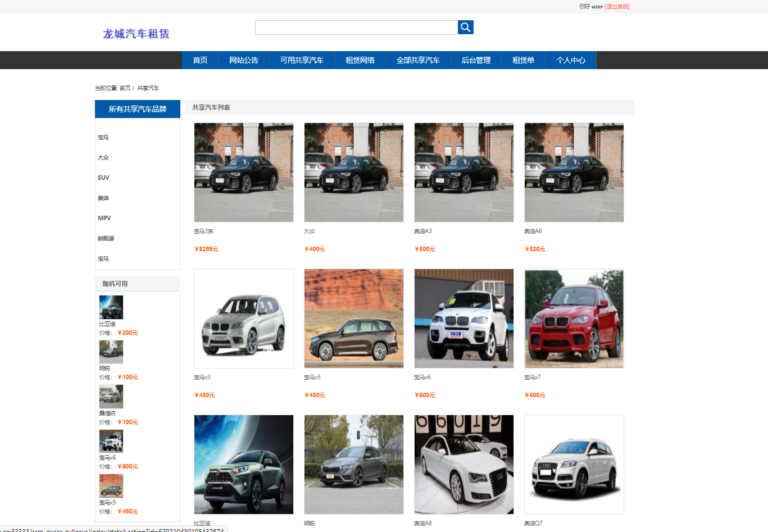768x532 pixels.
Task: Log out via 退出系统 link
Action: coord(617,7)
